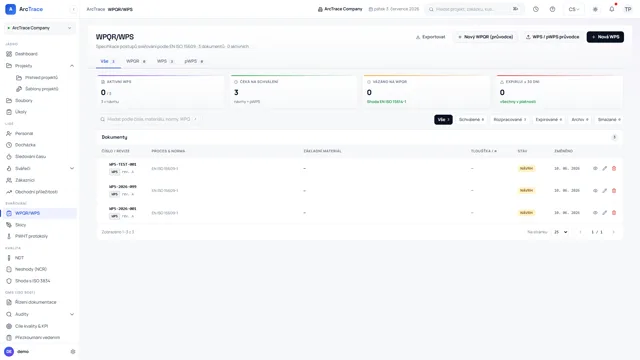Filter documents by Expirované

click(x=549, y=120)
